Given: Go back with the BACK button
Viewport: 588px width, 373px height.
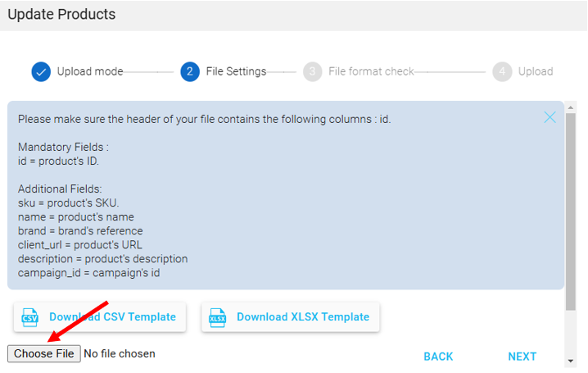Looking at the screenshot, I should [x=438, y=356].
